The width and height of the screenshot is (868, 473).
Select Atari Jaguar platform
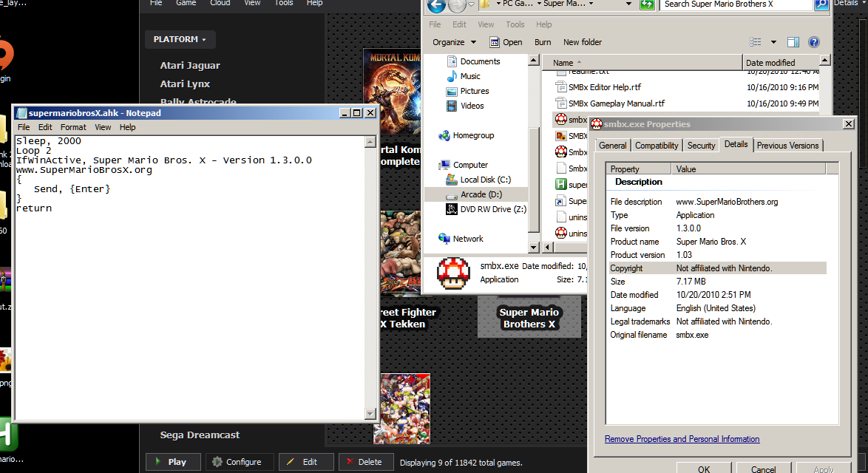[190, 65]
